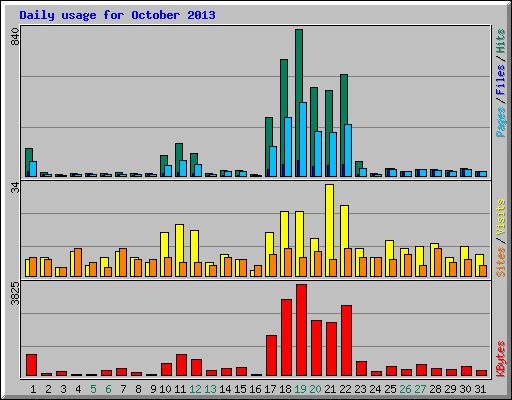Click the 'Sites' legend label

click(x=500, y=262)
